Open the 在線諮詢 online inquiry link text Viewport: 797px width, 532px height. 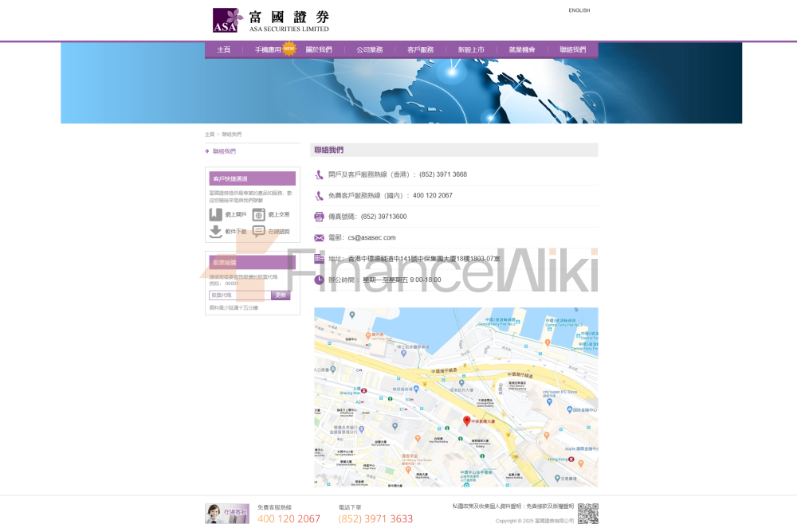click(279, 232)
